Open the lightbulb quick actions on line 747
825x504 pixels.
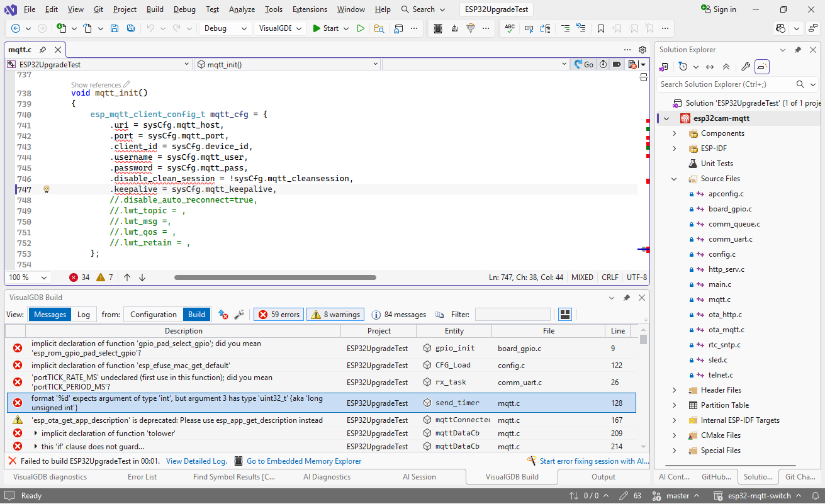[x=46, y=189]
